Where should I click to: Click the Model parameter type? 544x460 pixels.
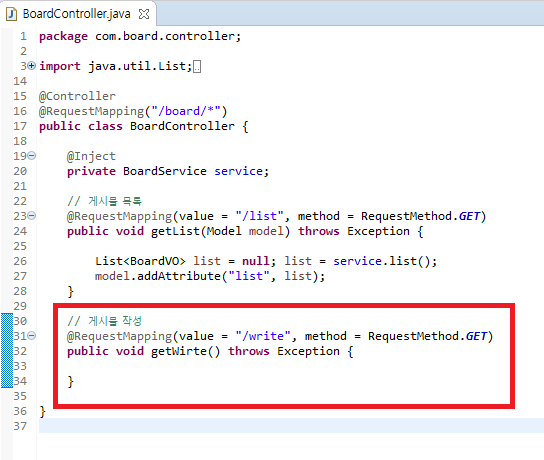coord(224,231)
